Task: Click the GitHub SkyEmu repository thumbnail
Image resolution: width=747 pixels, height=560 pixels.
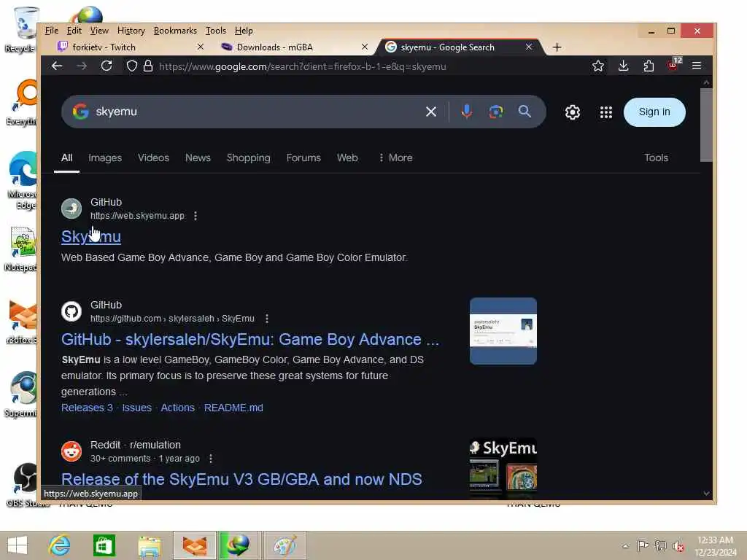Action: tap(503, 331)
